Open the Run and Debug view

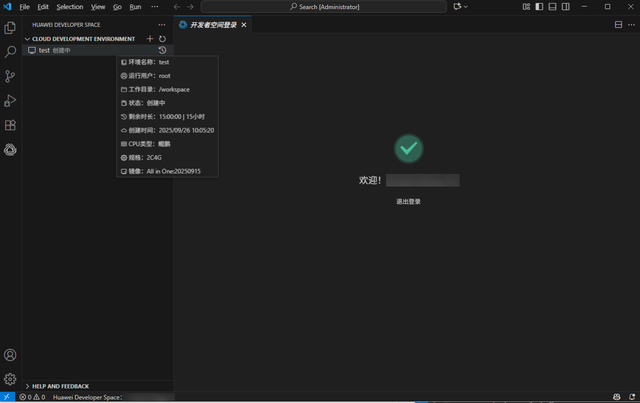click(10, 100)
